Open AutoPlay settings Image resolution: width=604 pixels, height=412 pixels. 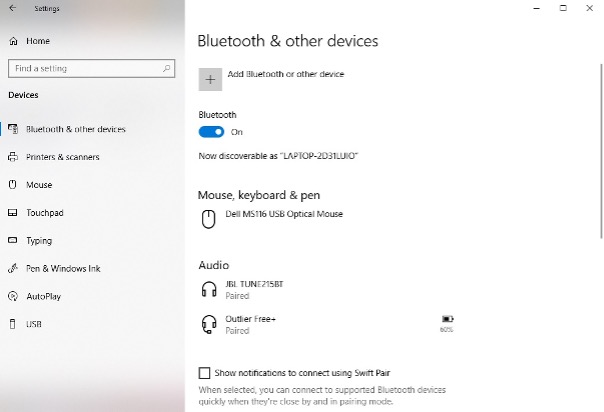click(43, 297)
